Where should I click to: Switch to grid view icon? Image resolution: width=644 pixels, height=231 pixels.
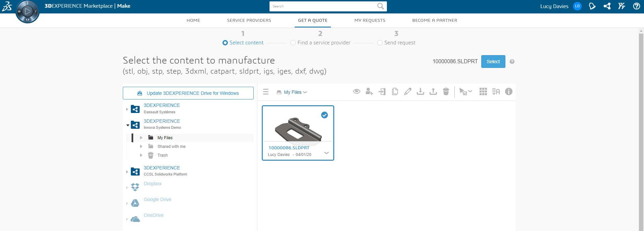point(483,91)
